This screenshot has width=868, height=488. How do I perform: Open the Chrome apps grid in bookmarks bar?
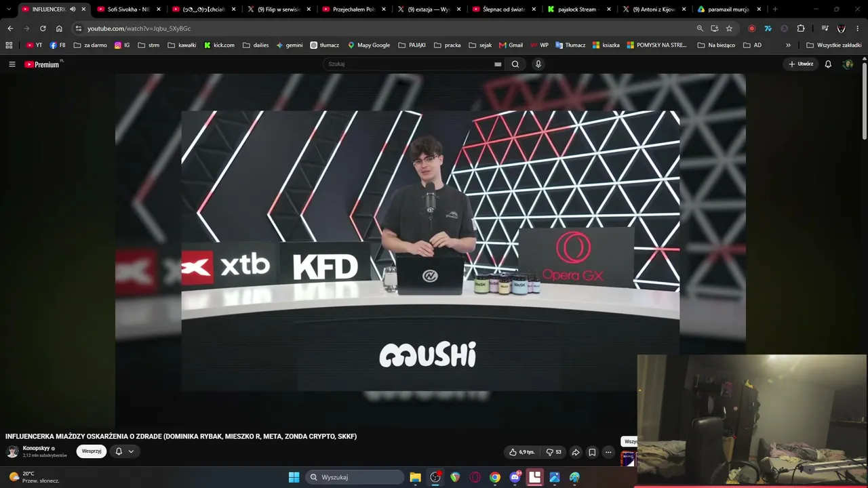[9, 45]
